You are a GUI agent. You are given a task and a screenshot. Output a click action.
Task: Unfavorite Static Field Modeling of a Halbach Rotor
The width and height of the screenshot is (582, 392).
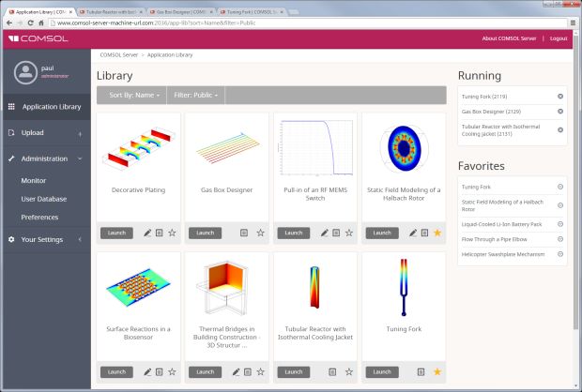pos(436,233)
